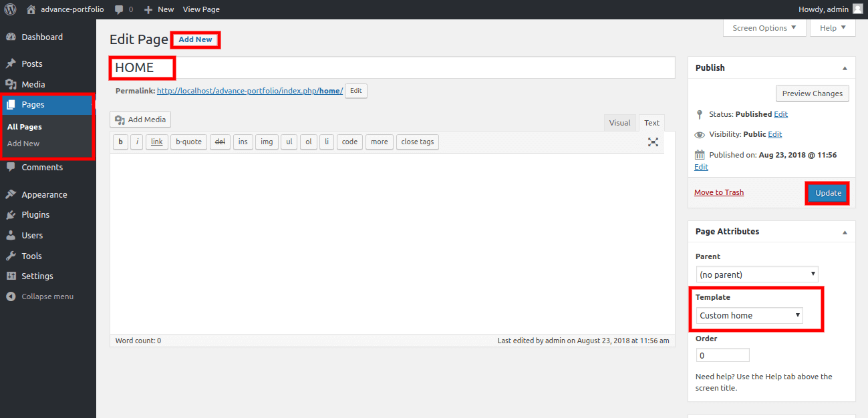Click the code quicktag button
Image resolution: width=868 pixels, height=418 pixels.
349,142
